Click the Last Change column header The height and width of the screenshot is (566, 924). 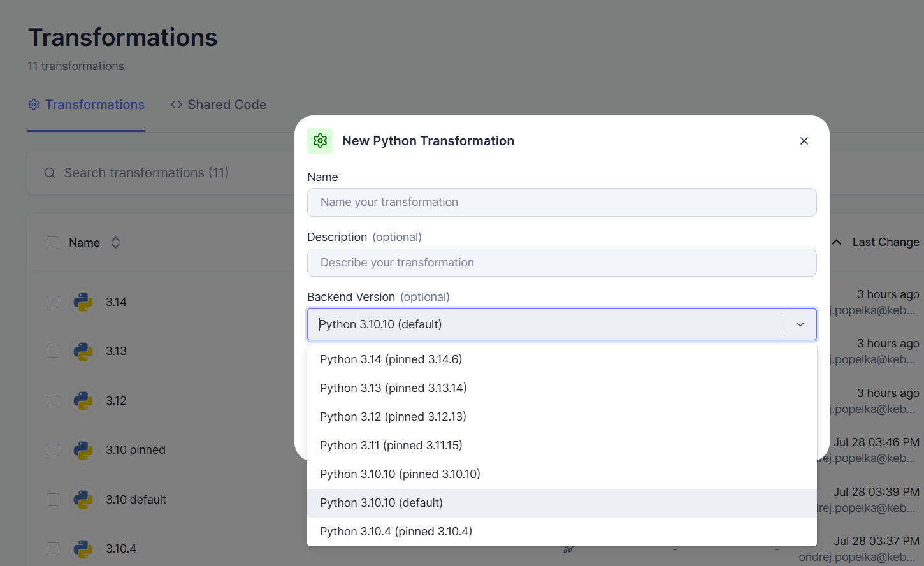pos(886,242)
